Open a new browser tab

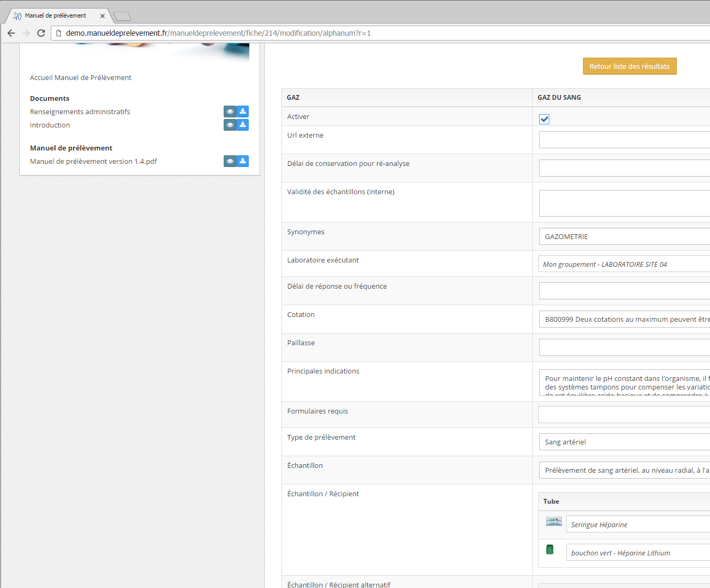pos(122,16)
